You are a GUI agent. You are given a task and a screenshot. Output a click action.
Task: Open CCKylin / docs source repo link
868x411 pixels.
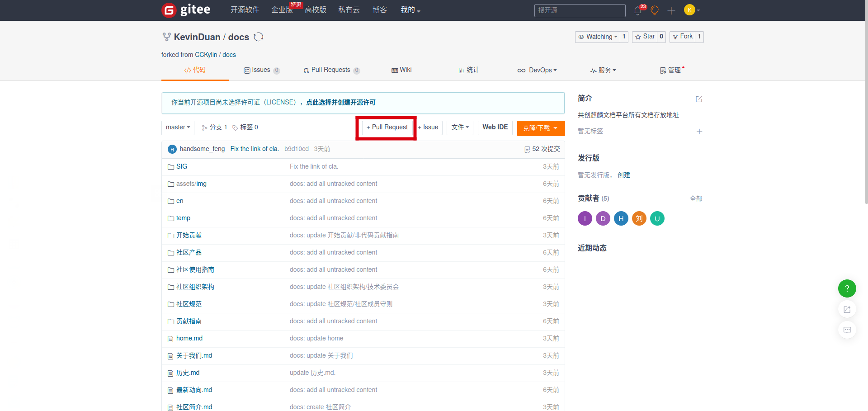215,55
